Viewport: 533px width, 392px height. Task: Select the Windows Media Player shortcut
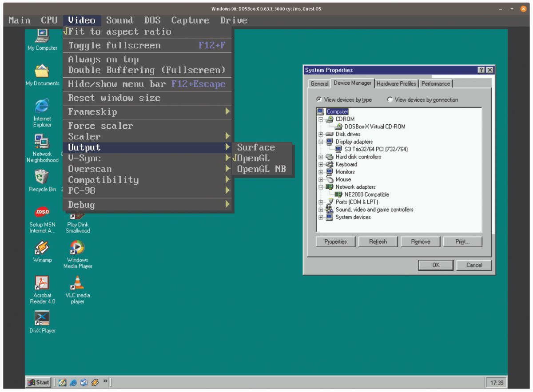pos(78,254)
